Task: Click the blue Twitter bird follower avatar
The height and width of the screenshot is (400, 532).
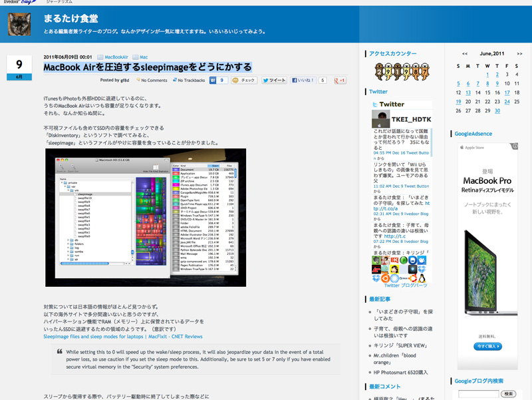Action: (x=422, y=260)
